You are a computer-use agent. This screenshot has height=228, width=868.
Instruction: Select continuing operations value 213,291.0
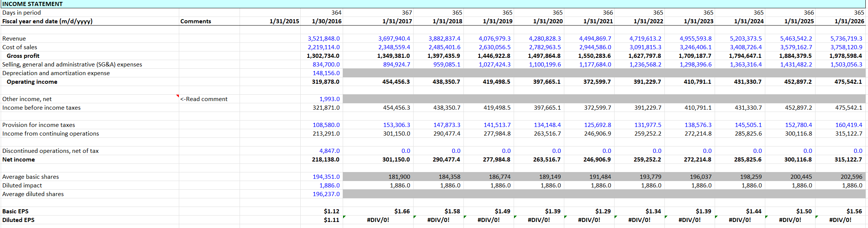point(326,133)
